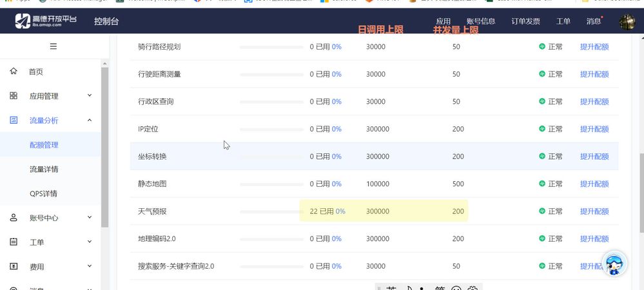Click 控制台 in the header
This screenshot has width=644, height=290.
click(x=106, y=21)
